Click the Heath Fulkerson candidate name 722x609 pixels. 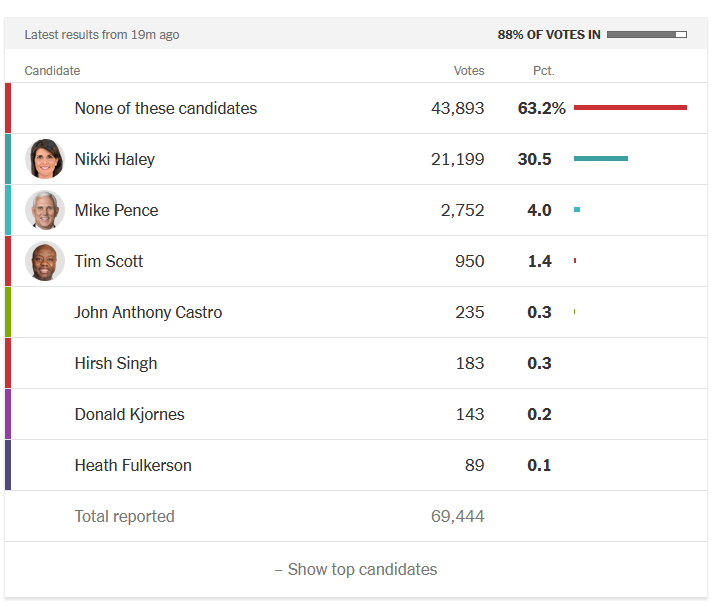coord(133,465)
